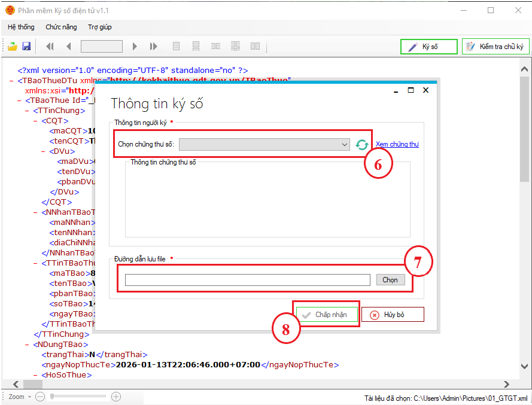Click the zoom in plus icon
This screenshot has width=532, height=405.
pos(116,397)
